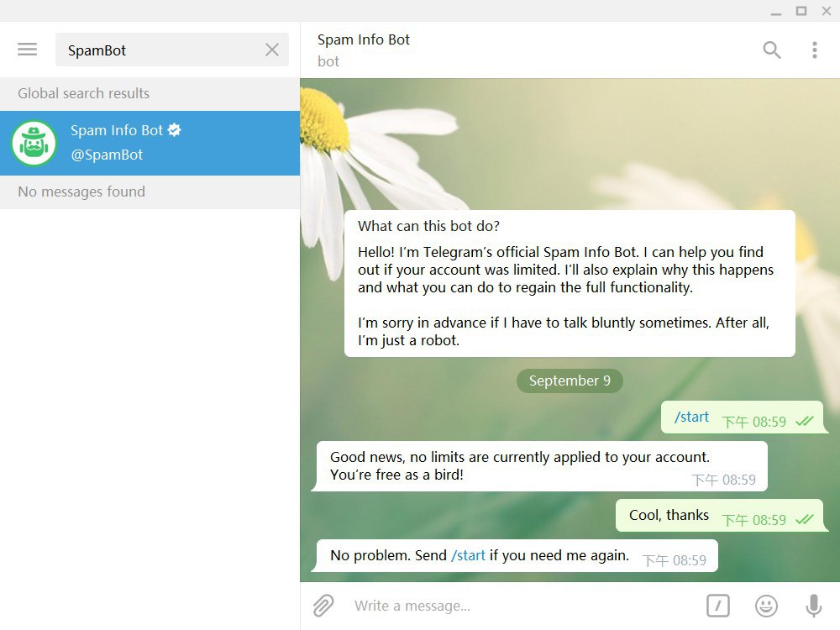Viewport: 840px width, 630px height.
Task: Click the sent /start command message
Action: click(x=691, y=417)
